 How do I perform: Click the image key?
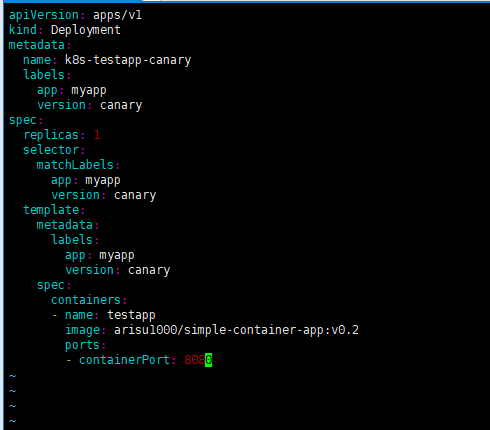pyautogui.click(x=82, y=330)
